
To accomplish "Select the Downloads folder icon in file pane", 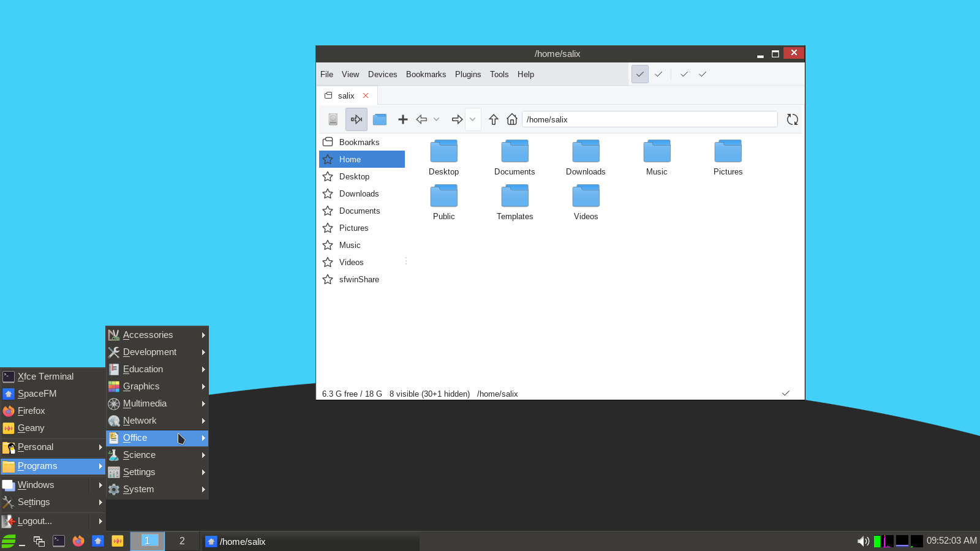I will (586, 151).
